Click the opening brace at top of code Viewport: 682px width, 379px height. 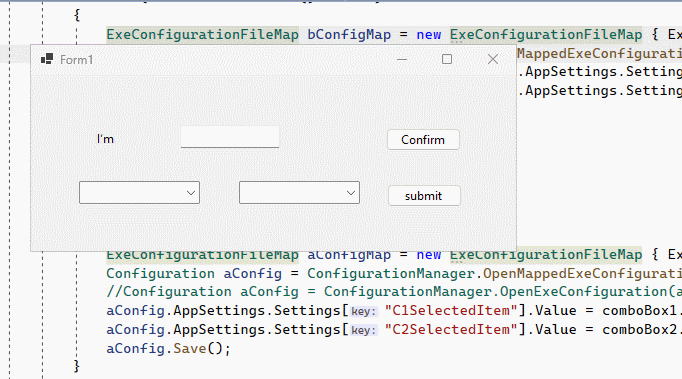[x=77, y=15]
